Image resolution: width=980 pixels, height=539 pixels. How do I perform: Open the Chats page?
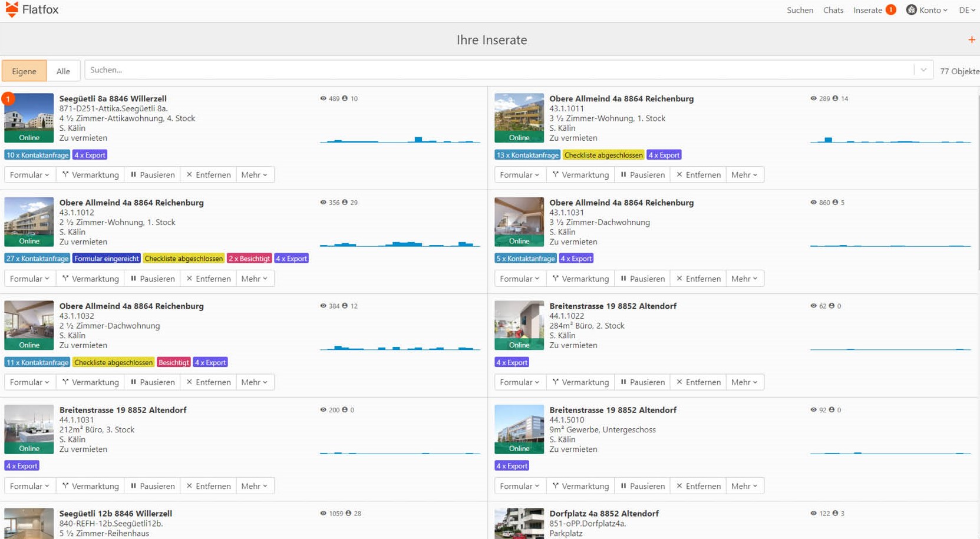(833, 10)
